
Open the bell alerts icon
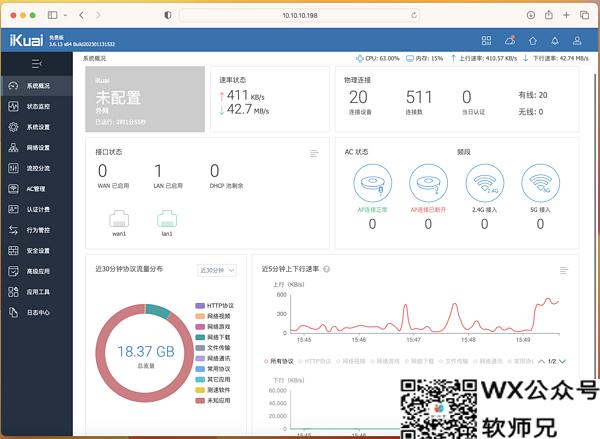click(x=556, y=41)
